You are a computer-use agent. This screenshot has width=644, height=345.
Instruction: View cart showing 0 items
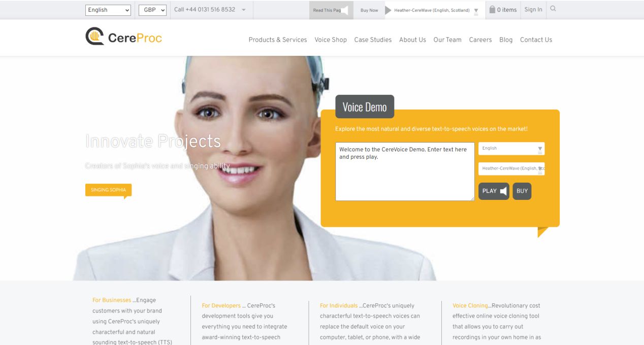coord(503,10)
